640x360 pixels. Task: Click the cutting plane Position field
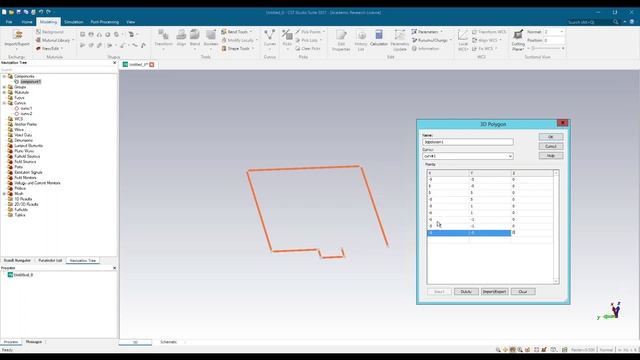[x=554, y=40]
